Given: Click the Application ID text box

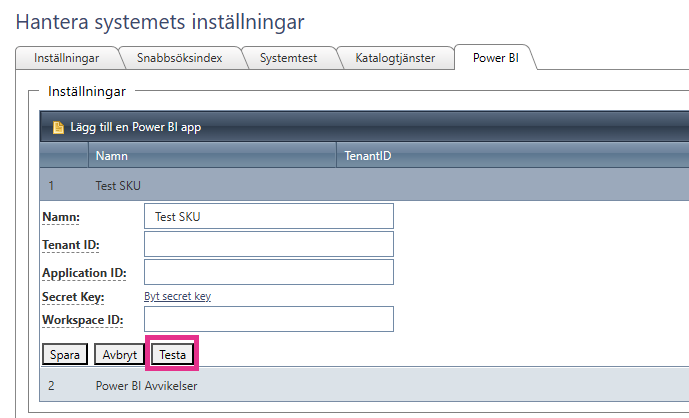Looking at the screenshot, I should [269, 272].
